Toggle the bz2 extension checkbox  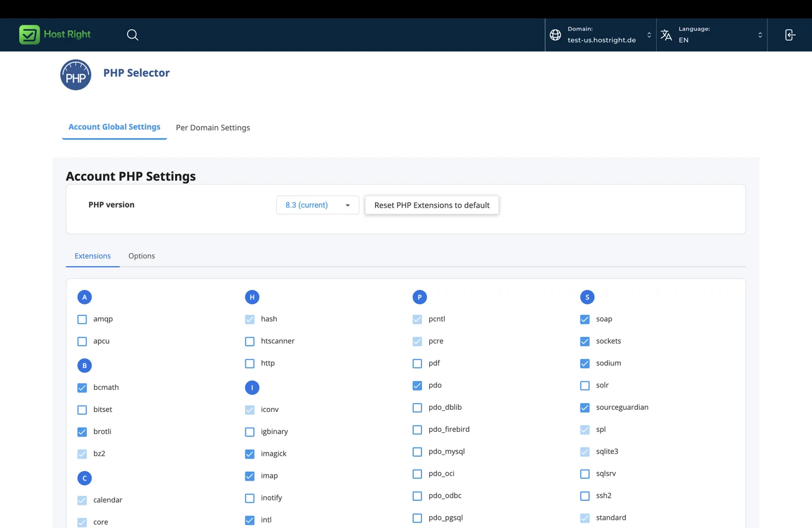pos(82,454)
